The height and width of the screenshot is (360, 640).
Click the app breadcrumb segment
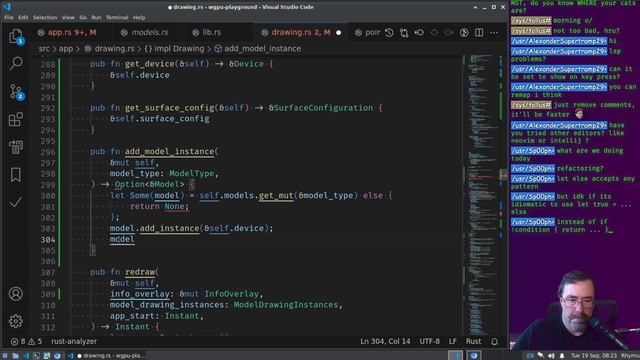coord(66,49)
